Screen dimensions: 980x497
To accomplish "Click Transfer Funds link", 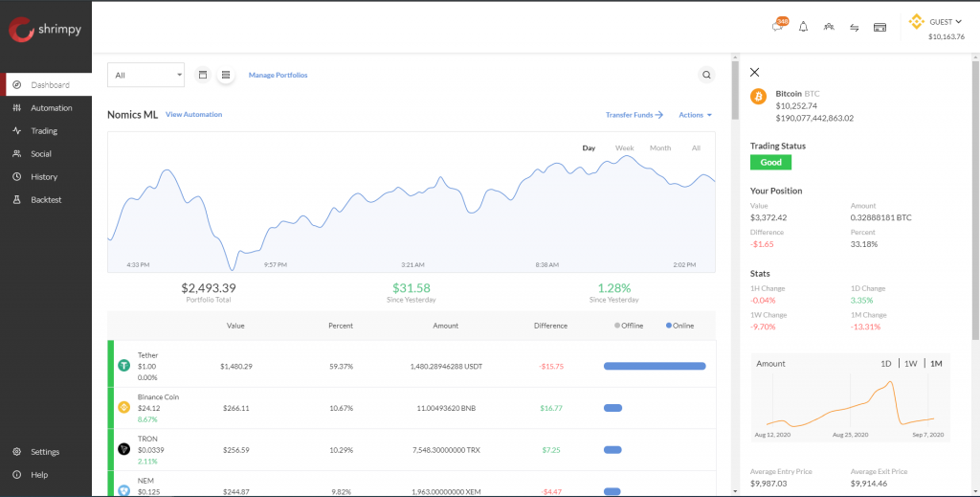I will pos(634,115).
